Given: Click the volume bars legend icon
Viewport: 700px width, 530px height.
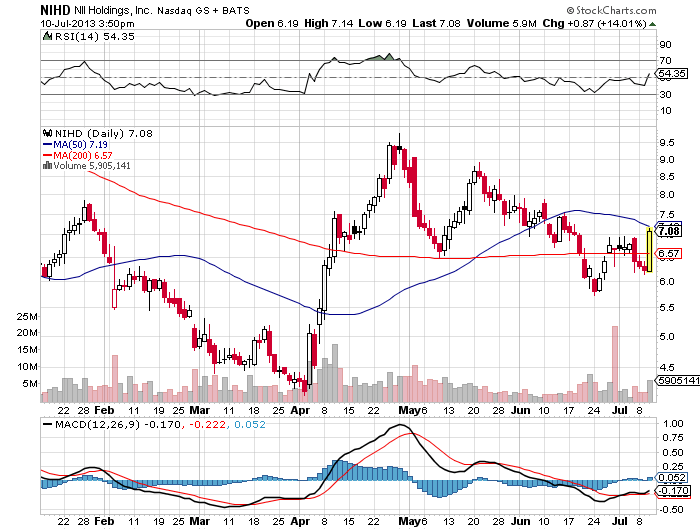Looking at the screenshot, I should pyautogui.click(x=47, y=166).
